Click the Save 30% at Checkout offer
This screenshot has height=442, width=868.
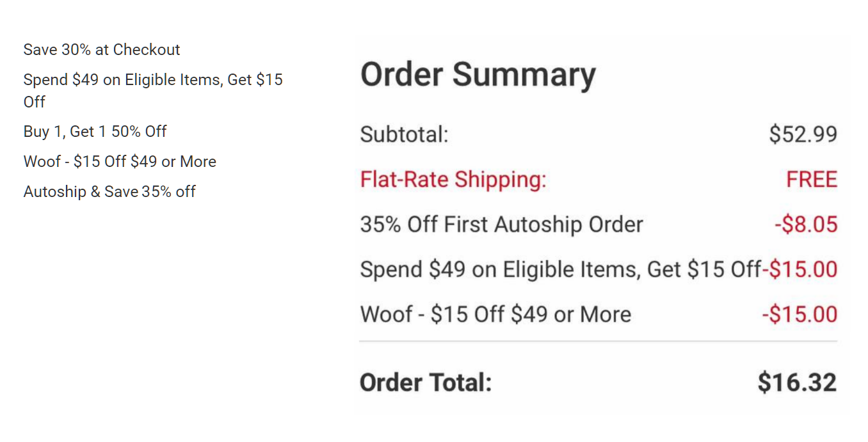click(102, 50)
